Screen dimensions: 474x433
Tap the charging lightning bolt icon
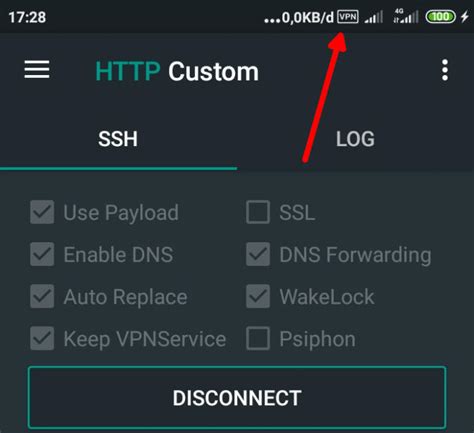[465, 16]
